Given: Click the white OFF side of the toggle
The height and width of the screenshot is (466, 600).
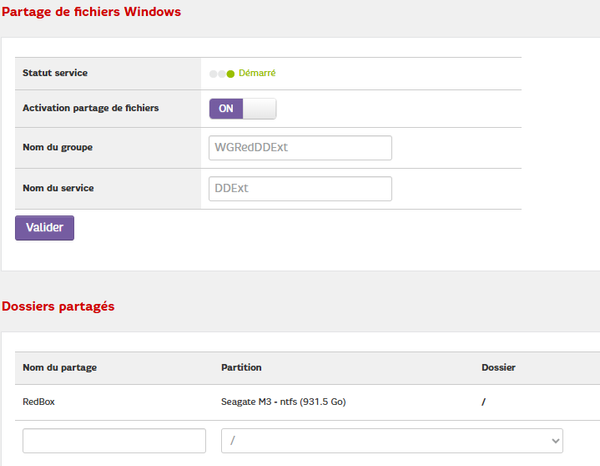Looking at the screenshot, I should (x=259, y=108).
